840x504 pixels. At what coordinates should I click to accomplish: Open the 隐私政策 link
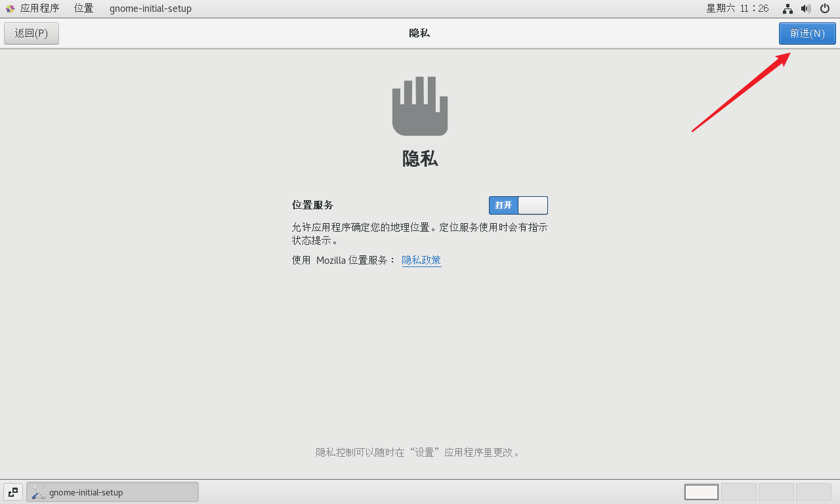[421, 260]
